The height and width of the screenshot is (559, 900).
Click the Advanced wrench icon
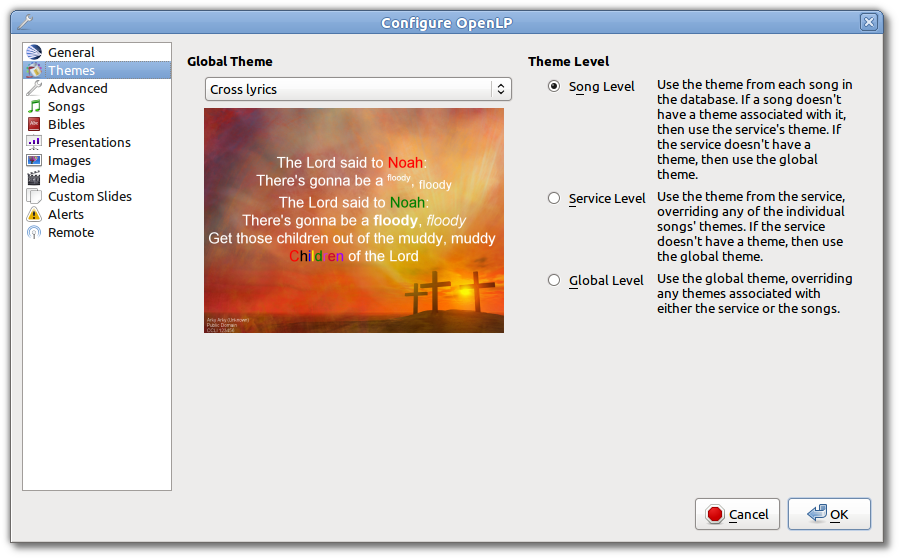[x=34, y=89]
